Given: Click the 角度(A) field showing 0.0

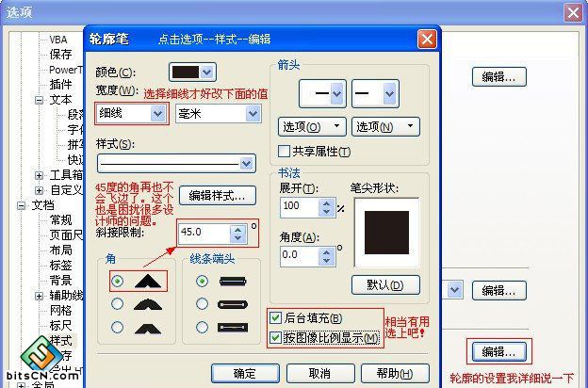Looking at the screenshot, I should coord(300,256).
